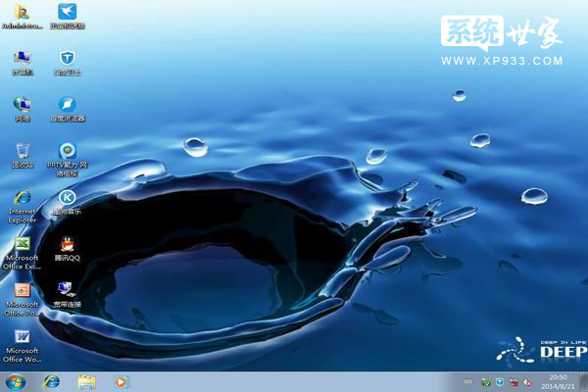Open Windows Explorer folder on taskbar

click(x=86, y=381)
